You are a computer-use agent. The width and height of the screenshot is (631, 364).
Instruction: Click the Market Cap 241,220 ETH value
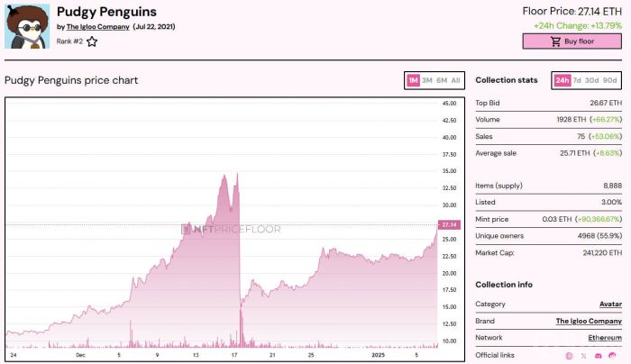602,252
